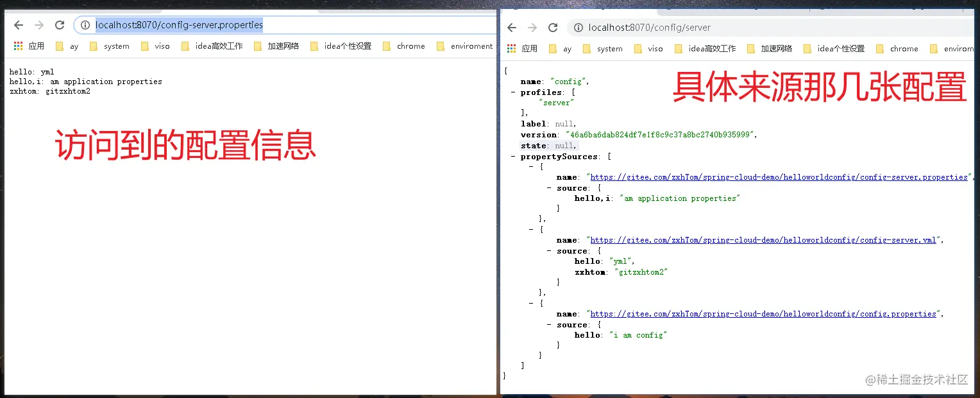
Task: Click back arrow in left browser window
Action: tap(19, 25)
